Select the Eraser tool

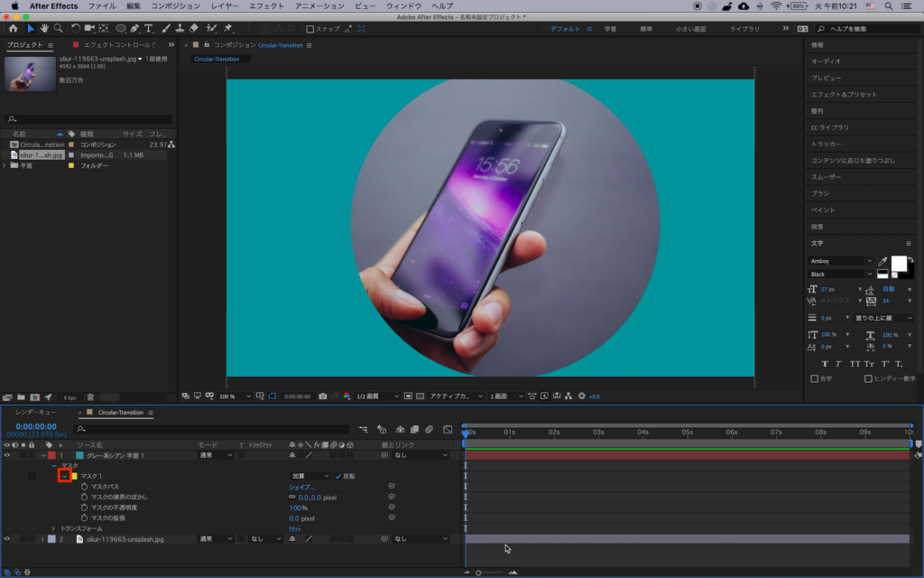[194, 29]
